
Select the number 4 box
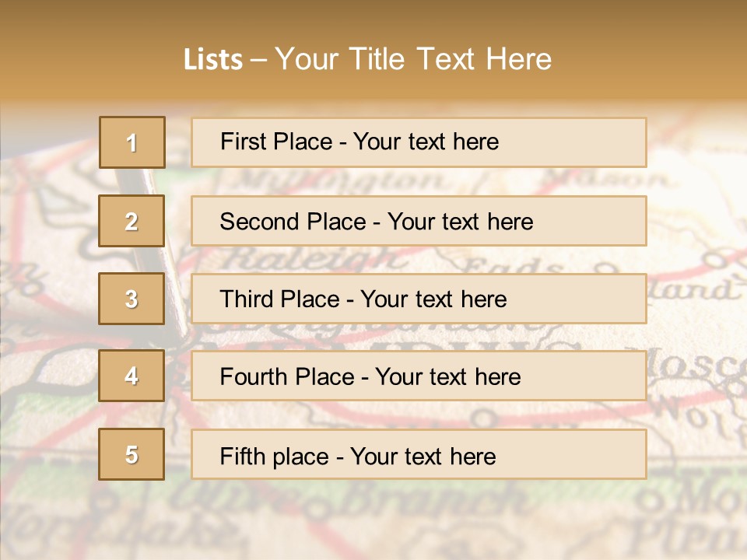(132, 376)
